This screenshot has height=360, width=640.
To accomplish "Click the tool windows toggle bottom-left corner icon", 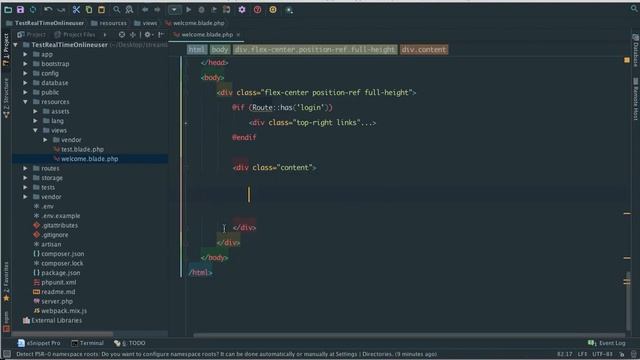I will [7, 354].
